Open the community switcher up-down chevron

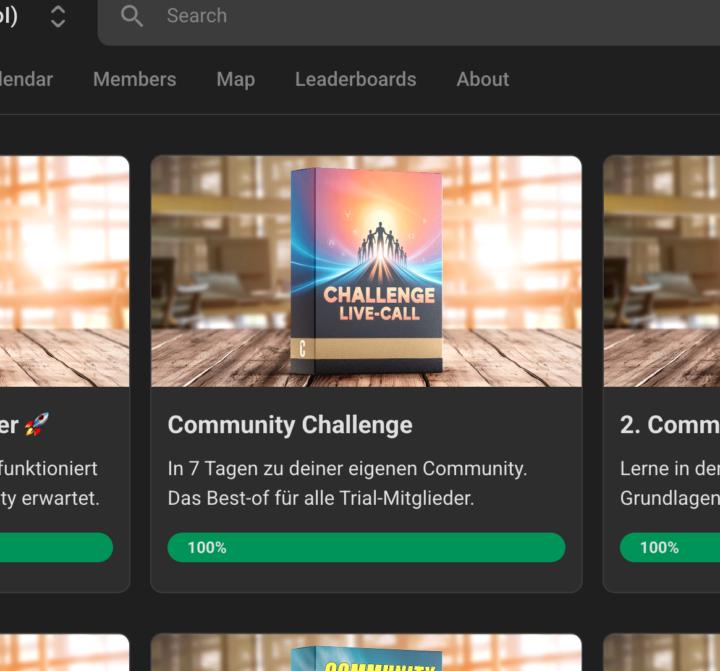[58, 17]
